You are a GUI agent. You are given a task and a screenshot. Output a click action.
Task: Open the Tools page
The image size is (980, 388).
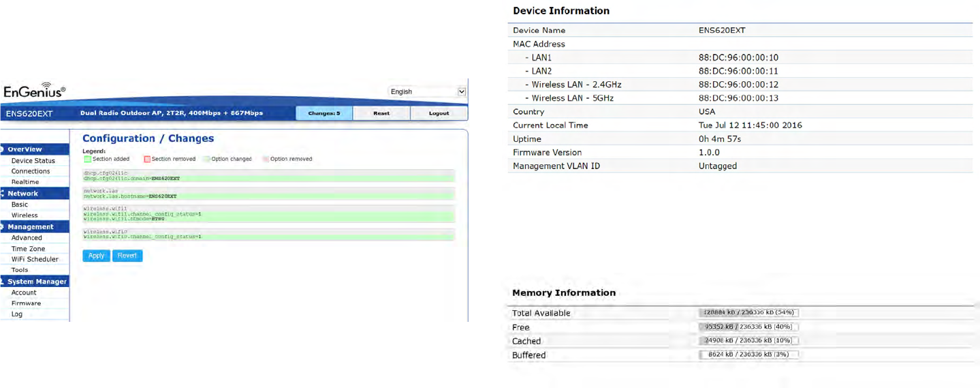(20, 270)
